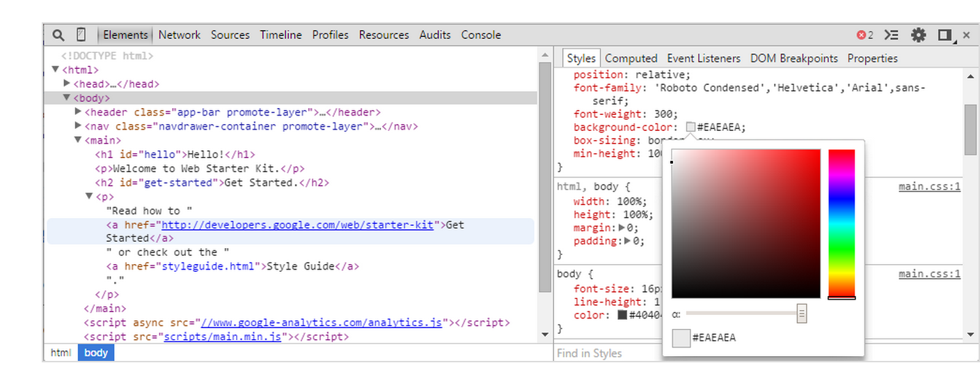Click the picker result swatch #EAEAEA
This screenshot has height=386, width=980.
(681, 338)
